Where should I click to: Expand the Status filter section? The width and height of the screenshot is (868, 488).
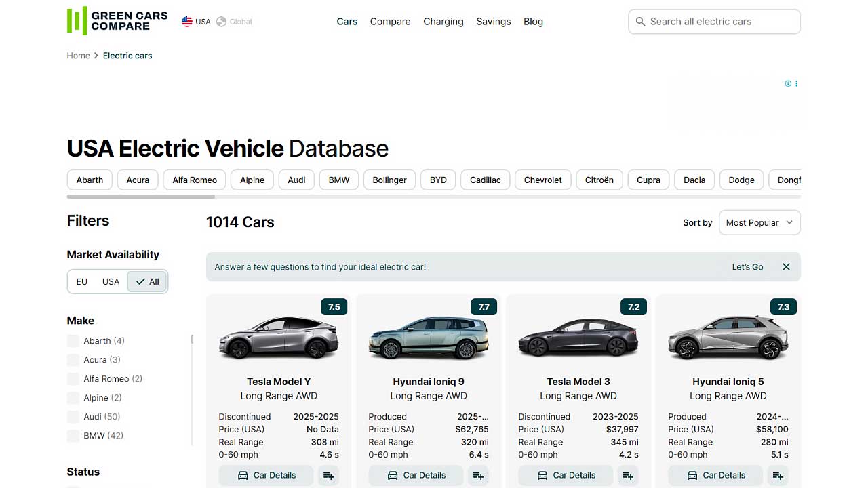(x=83, y=472)
